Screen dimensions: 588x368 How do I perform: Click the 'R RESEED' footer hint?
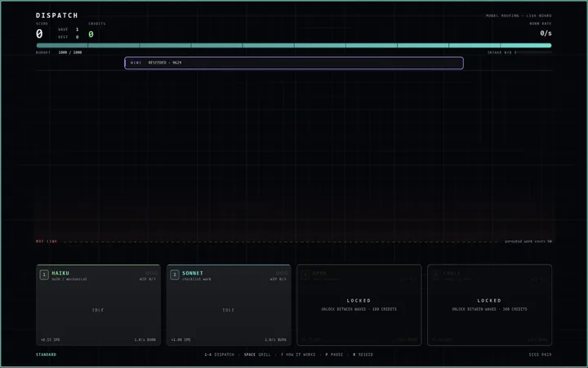pos(363,354)
